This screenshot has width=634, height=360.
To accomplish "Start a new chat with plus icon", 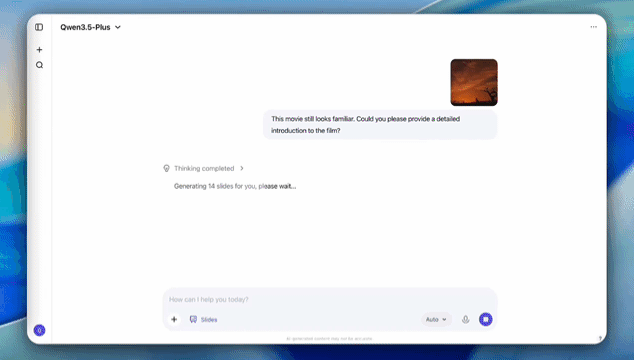I will click(39, 50).
